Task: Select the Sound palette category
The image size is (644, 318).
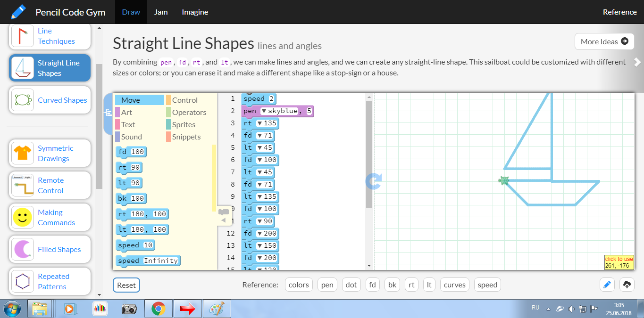Action: (140, 137)
